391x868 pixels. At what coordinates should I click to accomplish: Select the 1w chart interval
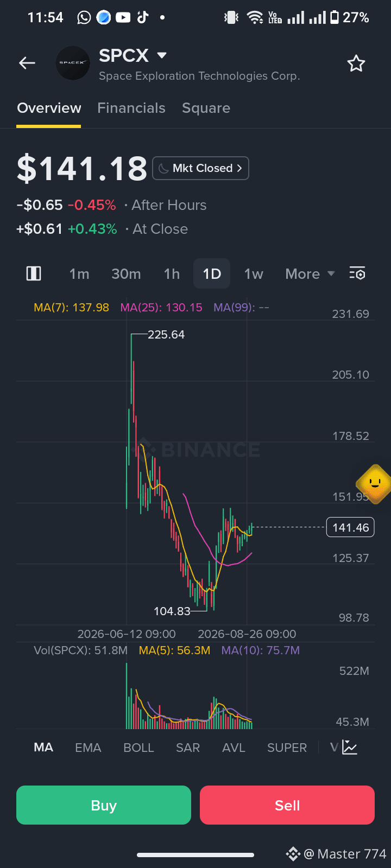(254, 274)
